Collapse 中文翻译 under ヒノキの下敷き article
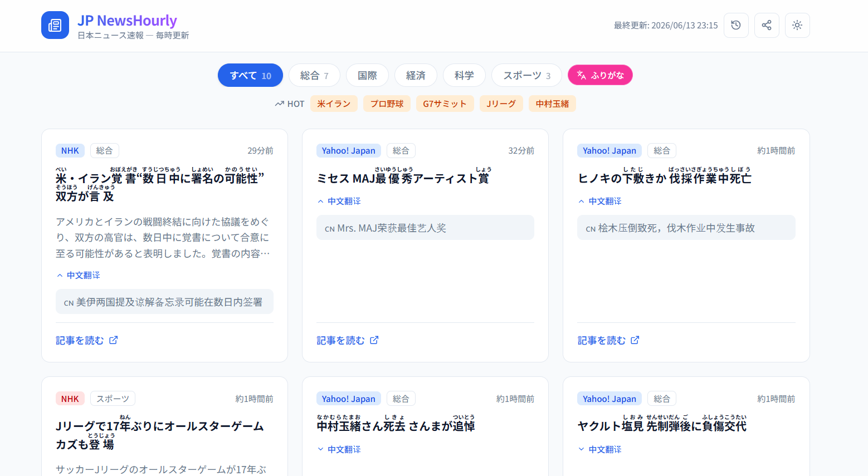The height and width of the screenshot is (476, 868). pos(599,201)
